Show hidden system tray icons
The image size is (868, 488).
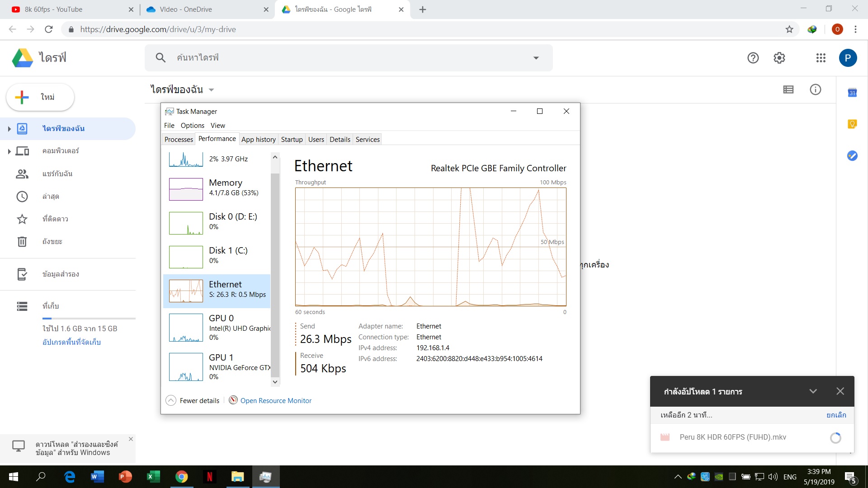[678, 477]
